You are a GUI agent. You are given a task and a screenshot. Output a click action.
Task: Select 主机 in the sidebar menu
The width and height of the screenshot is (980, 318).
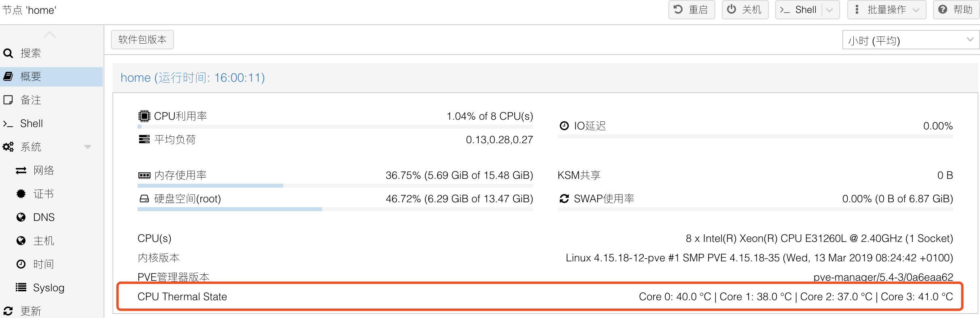point(44,241)
